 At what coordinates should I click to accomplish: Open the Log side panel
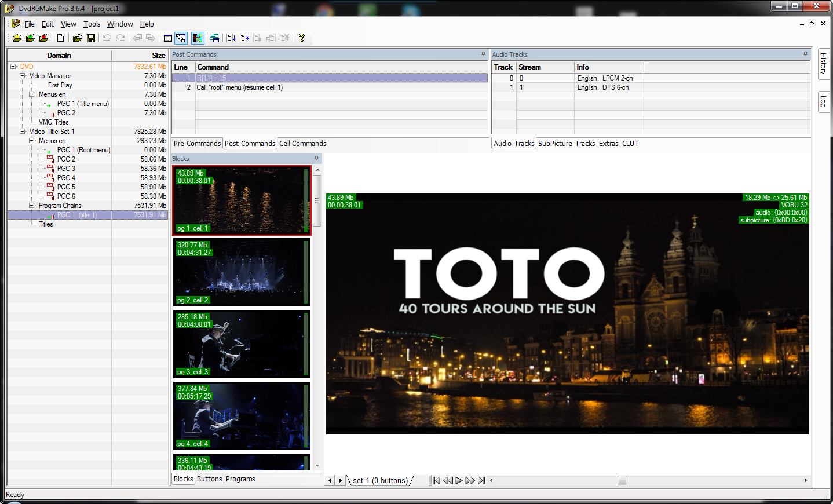point(823,102)
